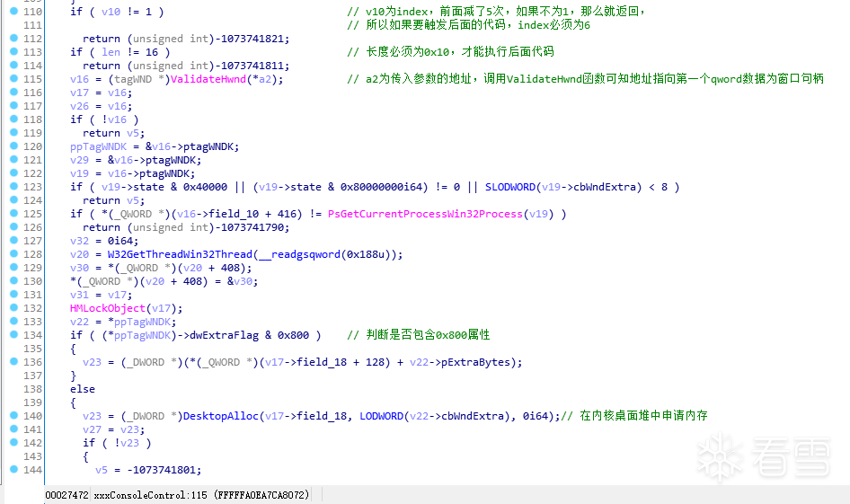Select v17 assignment on line 116
The height and width of the screenshot is (504, 850).
pyautogui.click(x=79, y=93)
